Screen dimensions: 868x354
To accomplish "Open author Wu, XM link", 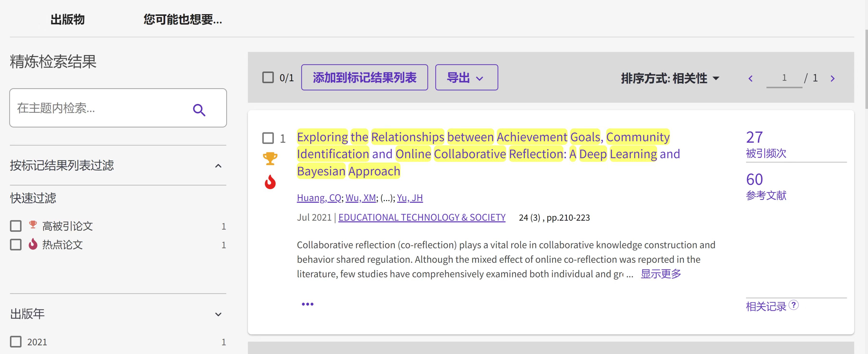I will coord(360,198).
